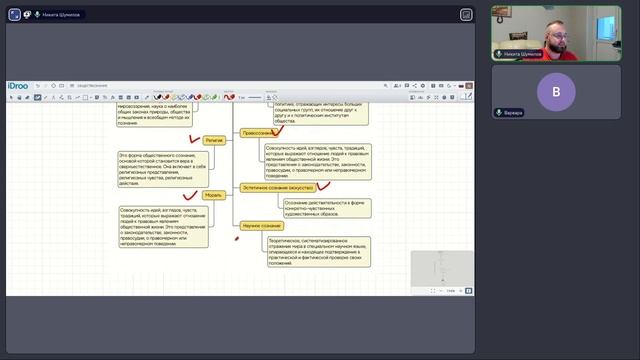Click the description box under Научное сознание
640x360 pixels.
(x=319, y=252)
